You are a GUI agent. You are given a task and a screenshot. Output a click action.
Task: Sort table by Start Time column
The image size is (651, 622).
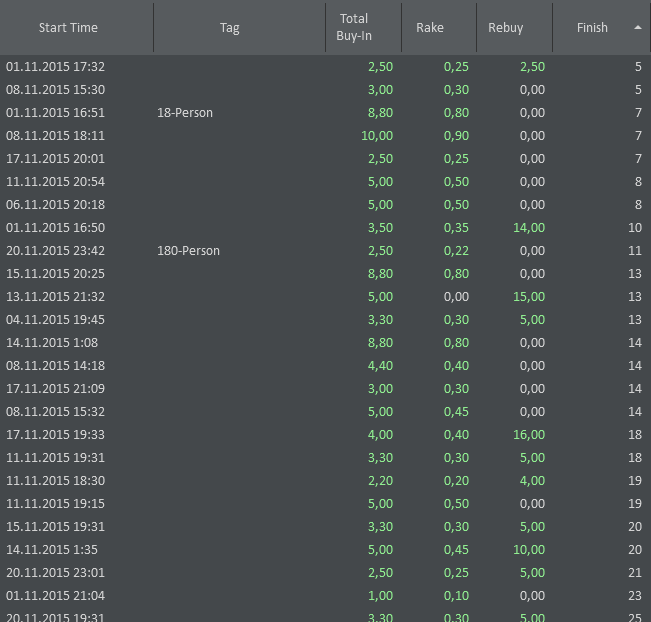(x=68, y=28)
